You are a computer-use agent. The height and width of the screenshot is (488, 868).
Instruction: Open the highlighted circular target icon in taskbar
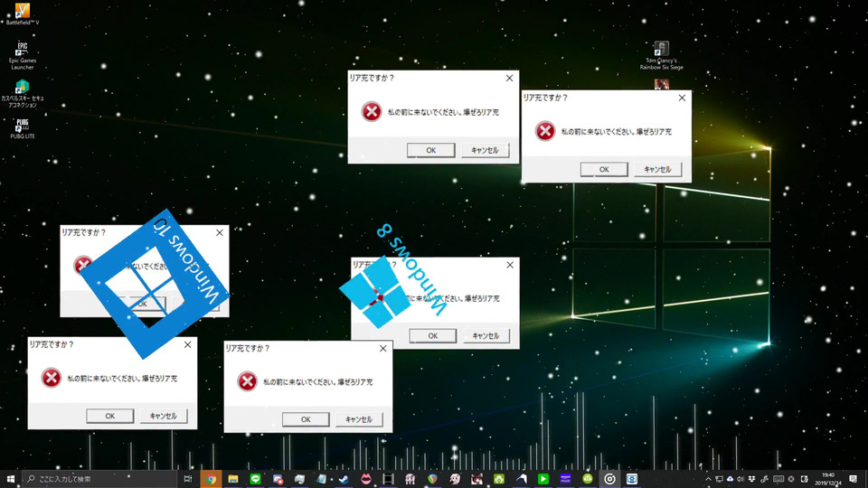609,479
